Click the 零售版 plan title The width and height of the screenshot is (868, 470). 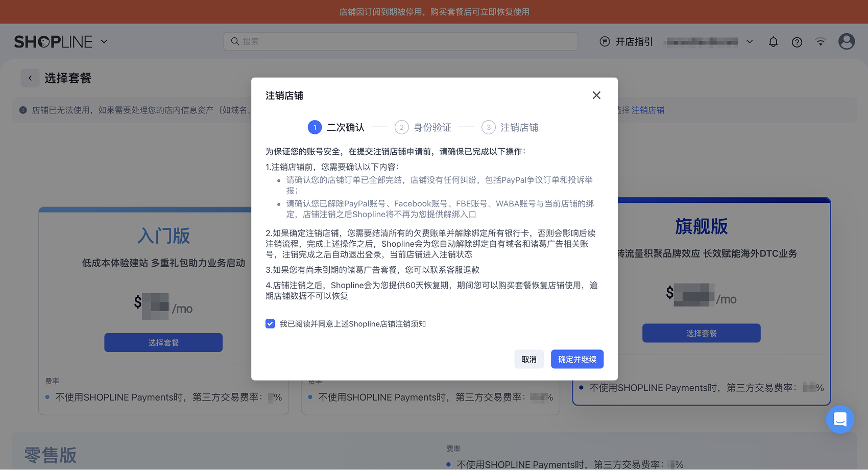click(x=50, y=455)
